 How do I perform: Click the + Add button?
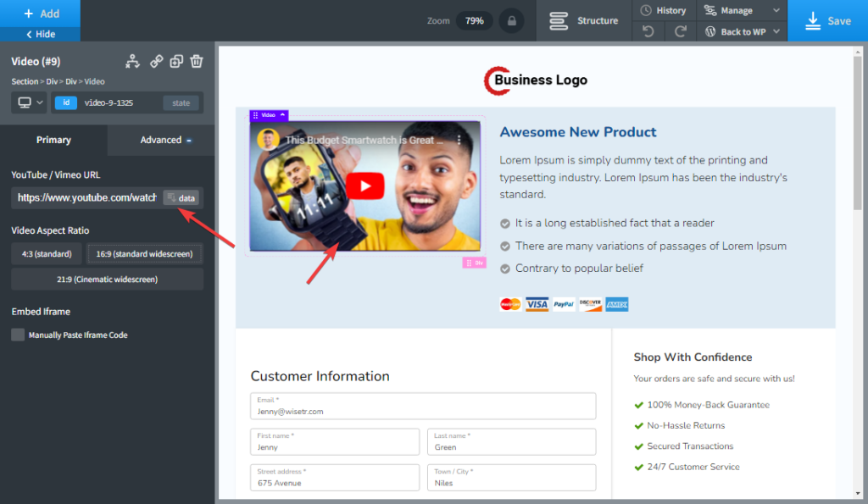(41, 14)
